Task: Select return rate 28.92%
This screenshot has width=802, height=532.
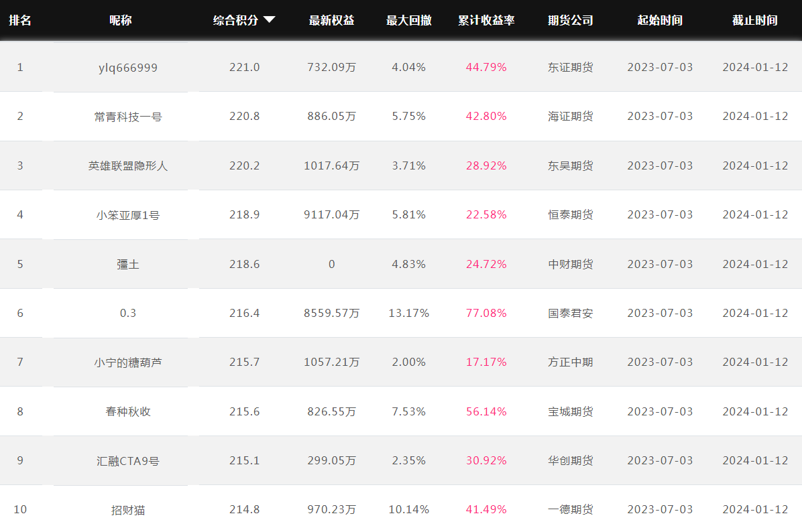Action: [486, 165]
